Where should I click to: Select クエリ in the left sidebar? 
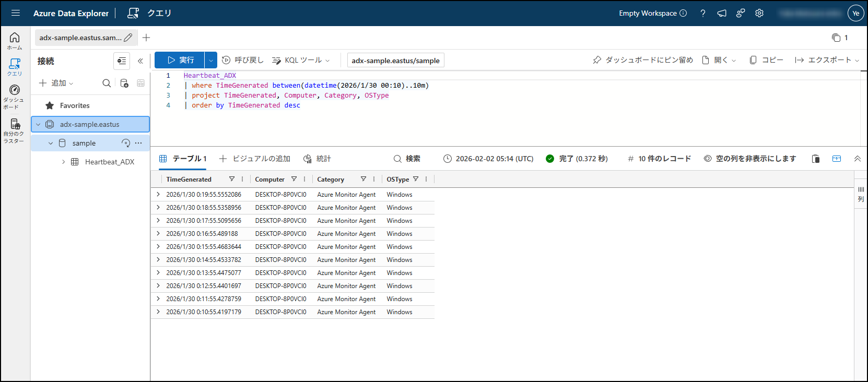15,67
